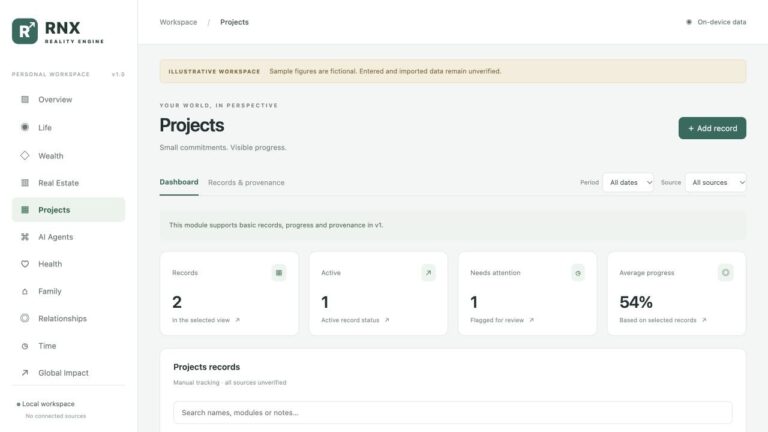Click the 'Small commitments. Visible progress.' subtitle

tap(223, 147)
